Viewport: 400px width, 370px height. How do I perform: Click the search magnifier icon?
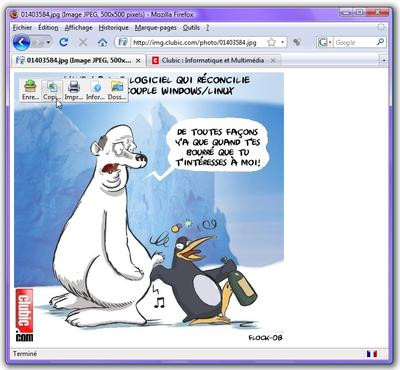380,42
